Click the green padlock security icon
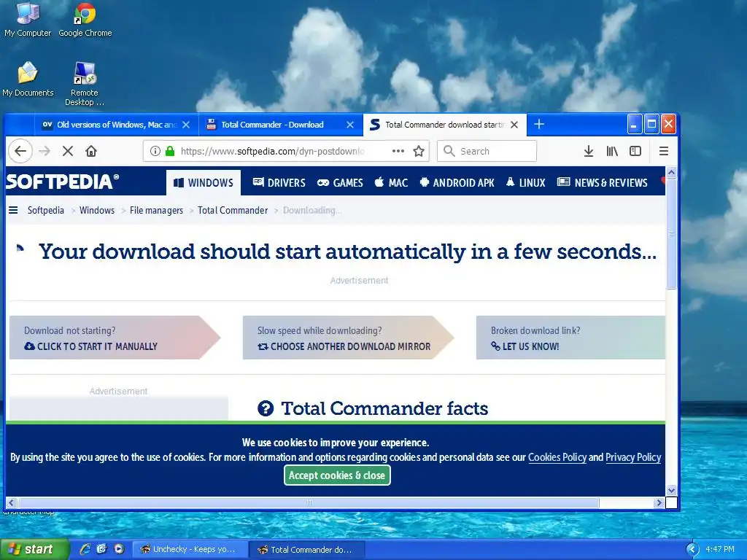The height and width of the screenshot is (560, 747). pyautogui.click(x=170, y=151)
